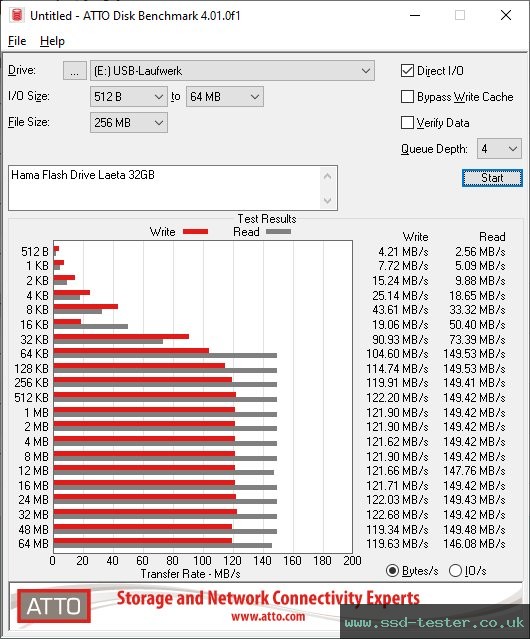This screenshot has width=530, height=639.
Task: Expand the Drive dropdown showing USB-Laufwerk
Action: click(232, 71)
